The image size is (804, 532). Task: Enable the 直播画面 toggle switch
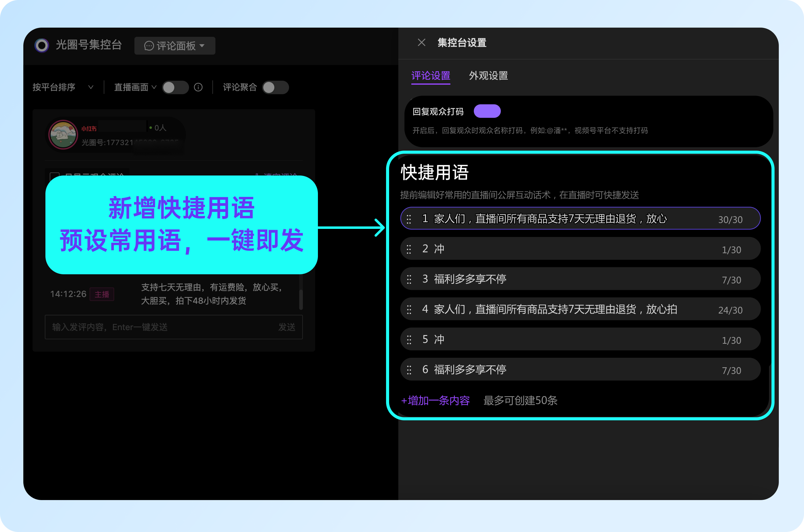[175, 87]
